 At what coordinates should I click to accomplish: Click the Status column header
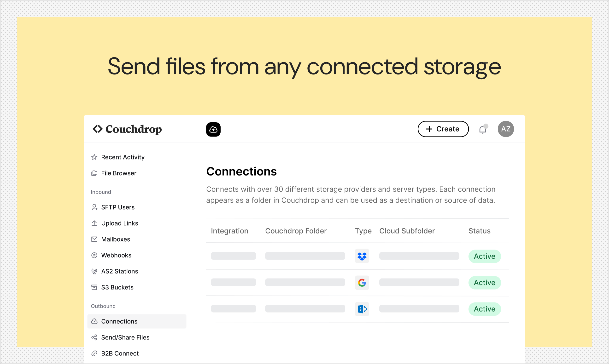(x=479, y=231)
